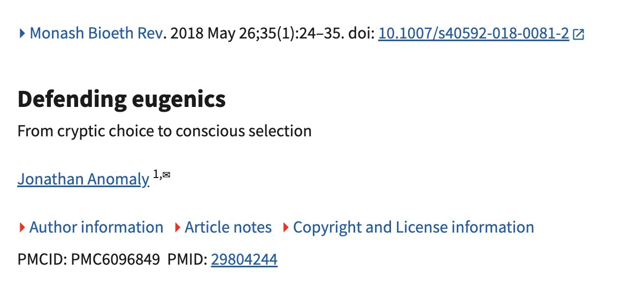The image size is (644, 293).
Task: Click red triangle beside Author information
Action: [22, 228]
